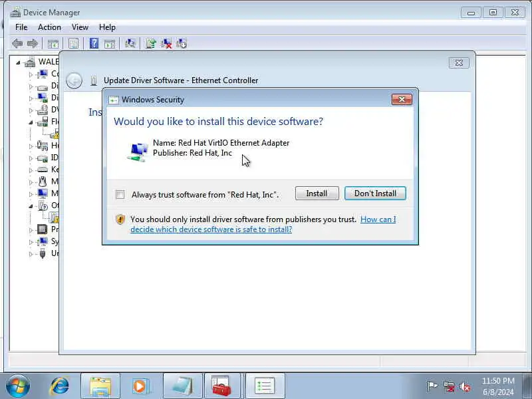The image size is (532, 399).
Task: Click the Mice device category icon
Action: pyautogui.click(x=43, y=182)
